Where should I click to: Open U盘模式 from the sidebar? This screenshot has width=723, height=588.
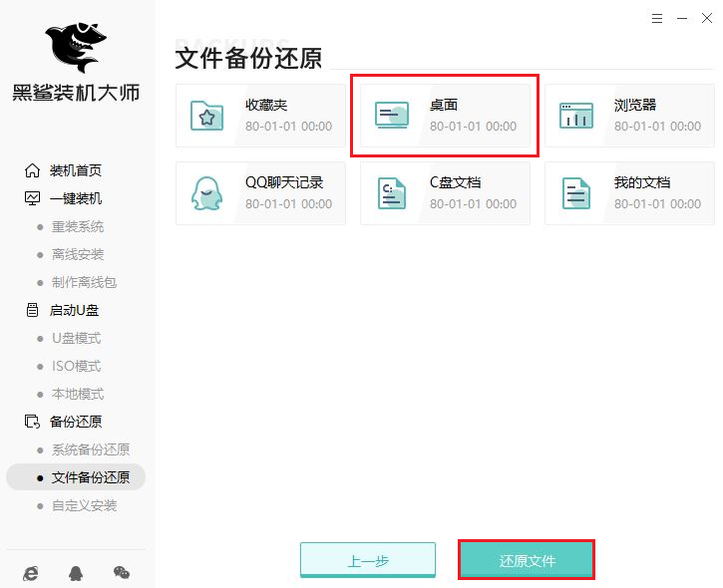click(76, 338)
